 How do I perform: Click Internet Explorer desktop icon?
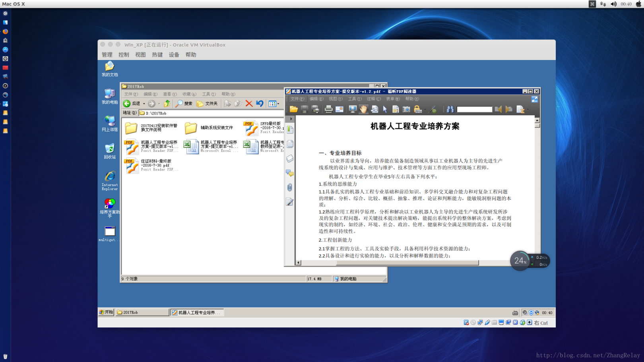coord(110,181)
